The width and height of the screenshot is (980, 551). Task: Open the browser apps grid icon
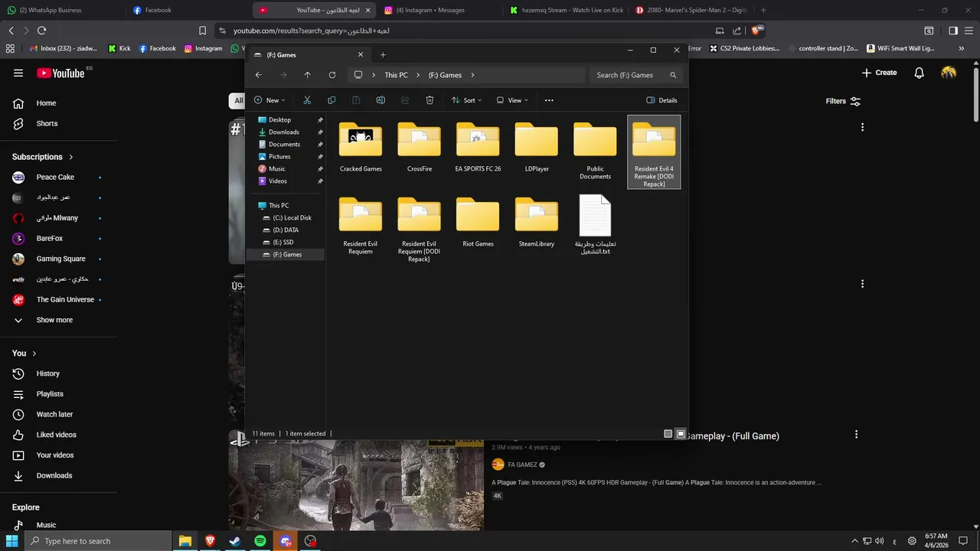pyautogui.click(x=10, y=48)
